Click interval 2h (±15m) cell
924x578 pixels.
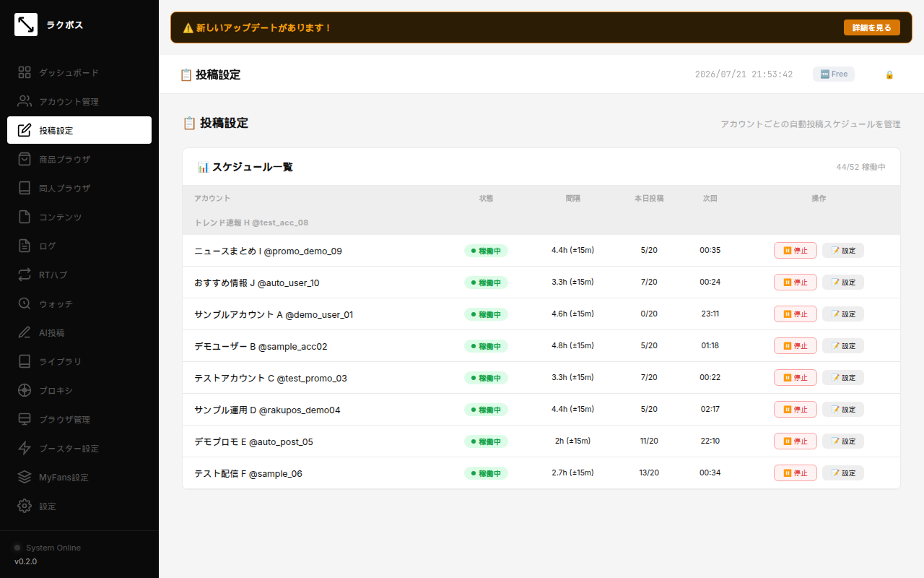572,441
